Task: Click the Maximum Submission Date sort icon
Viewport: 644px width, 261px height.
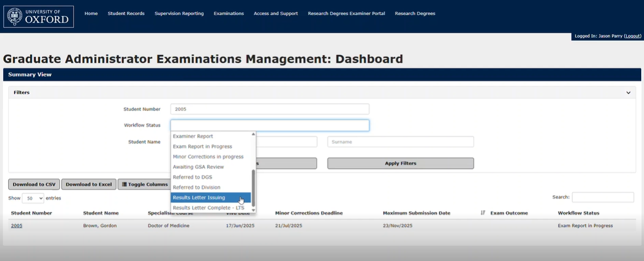Action: click(483, 213)
